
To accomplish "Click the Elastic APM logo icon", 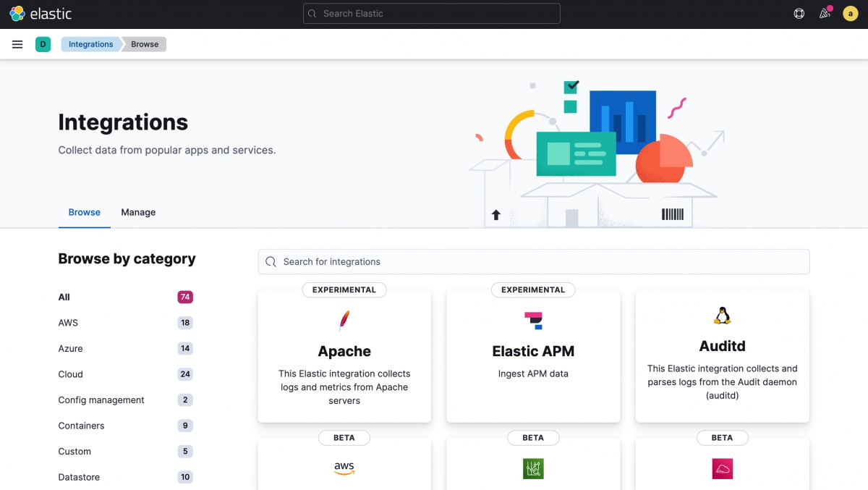I will (x=533, y=320).
